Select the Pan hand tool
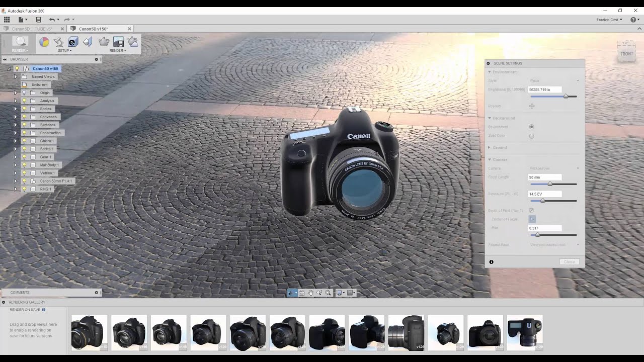Image resolution: width=644 pixels, height=362 pixels. 310,293
